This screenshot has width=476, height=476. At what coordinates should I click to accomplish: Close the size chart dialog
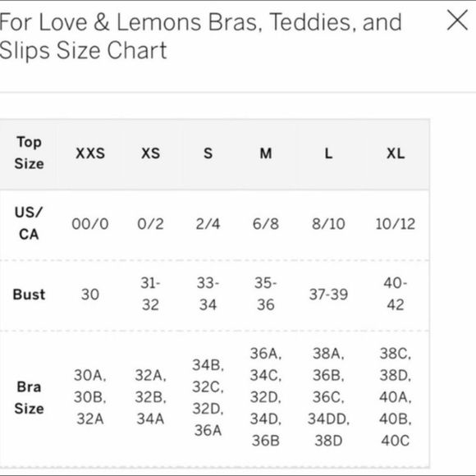(x=457, y=21)
